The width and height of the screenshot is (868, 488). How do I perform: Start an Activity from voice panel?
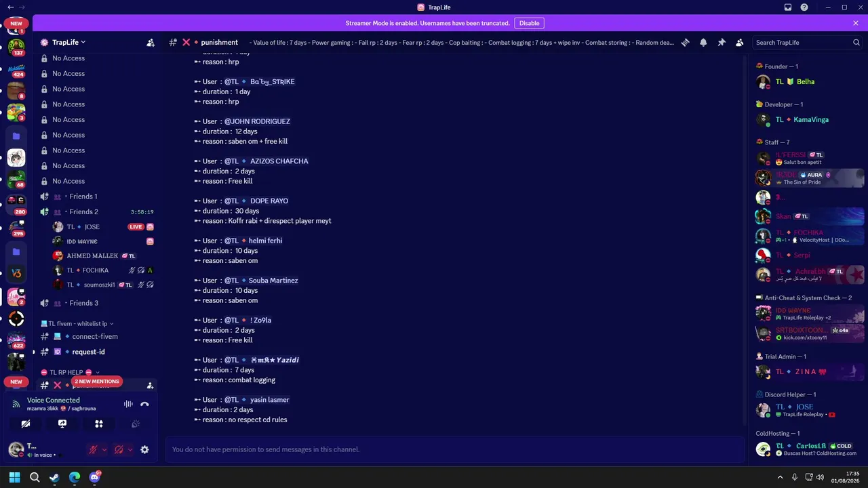point(99,424)
